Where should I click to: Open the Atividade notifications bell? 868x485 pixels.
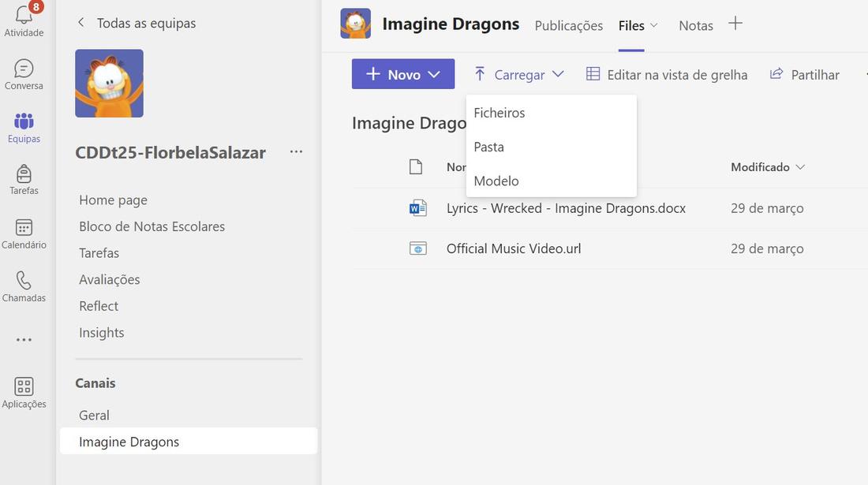point(24,16)
